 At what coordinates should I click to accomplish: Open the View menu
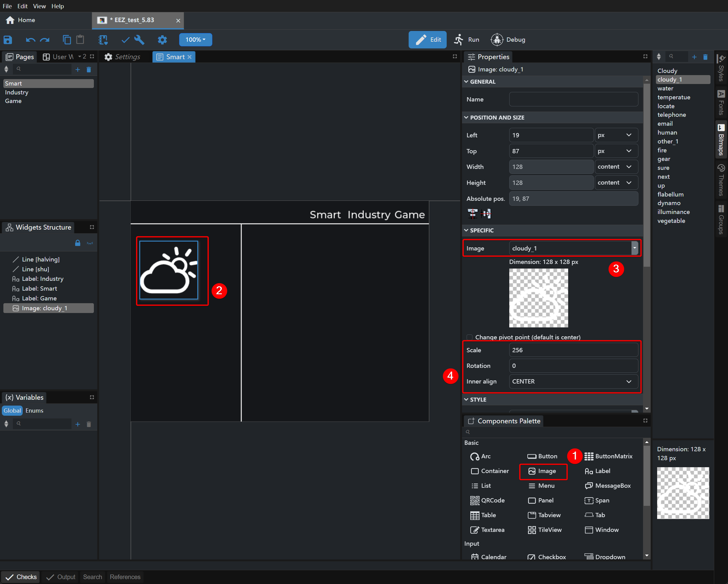coord(39,6)
